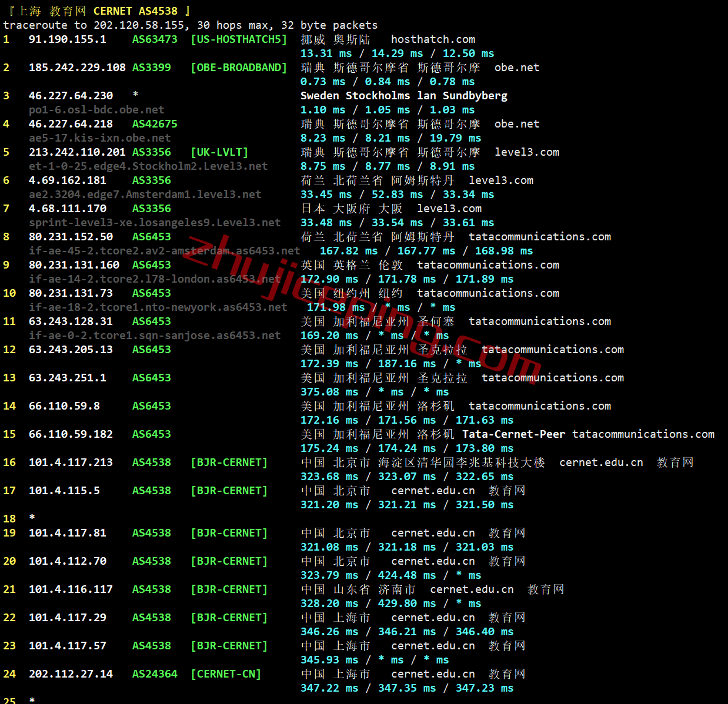Click the [CERNET-CN] network tag
The width and height of the screenshot is (728, 704).
click(x=226, y=674)
